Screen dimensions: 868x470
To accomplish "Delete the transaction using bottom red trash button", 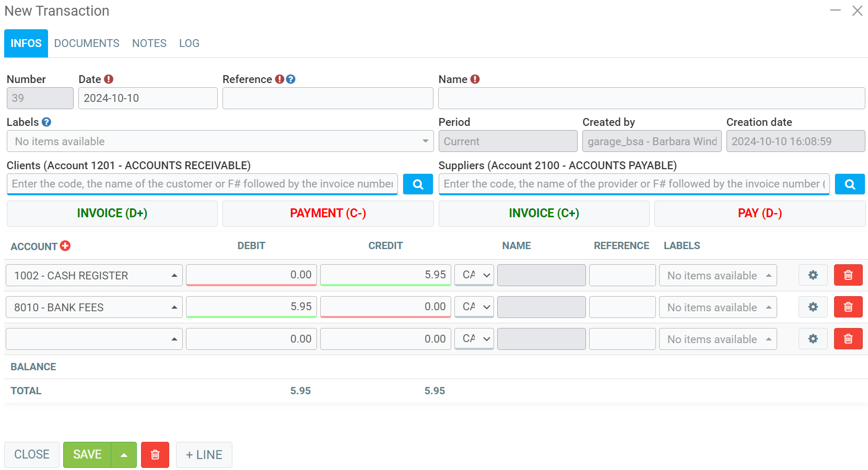I will [x=155, y=455].
